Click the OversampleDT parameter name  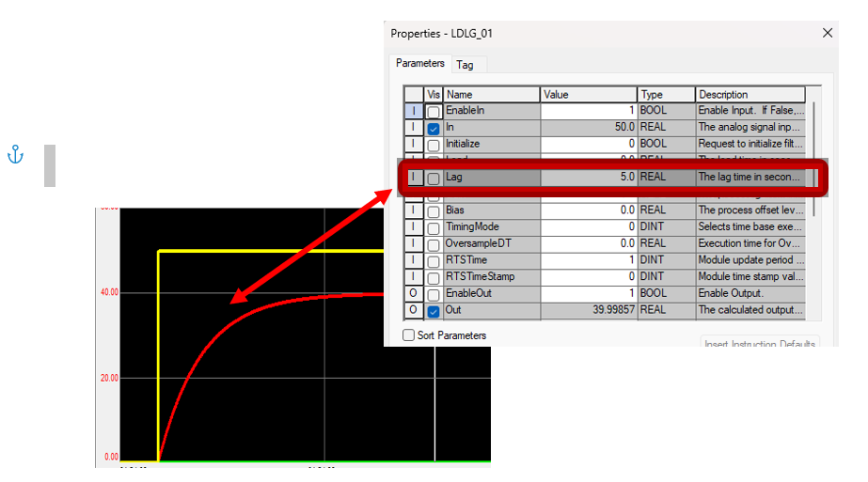[x=479, y=243]
